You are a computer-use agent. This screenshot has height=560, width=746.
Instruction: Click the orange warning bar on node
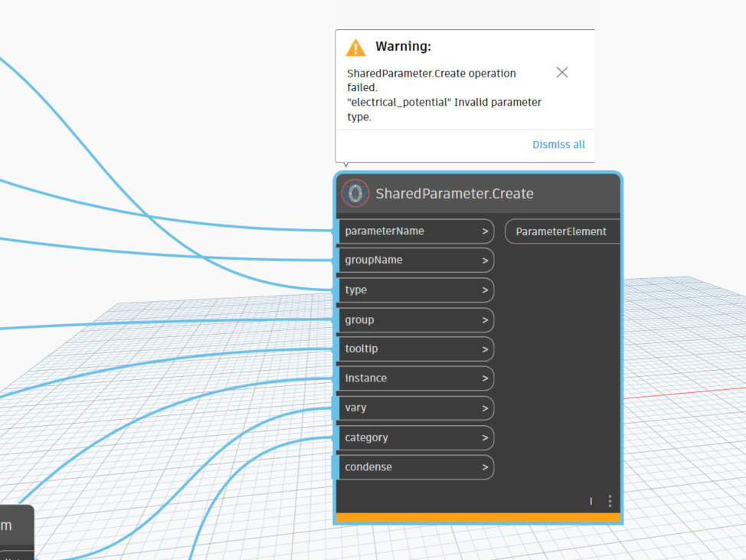[x=478, y=518]
